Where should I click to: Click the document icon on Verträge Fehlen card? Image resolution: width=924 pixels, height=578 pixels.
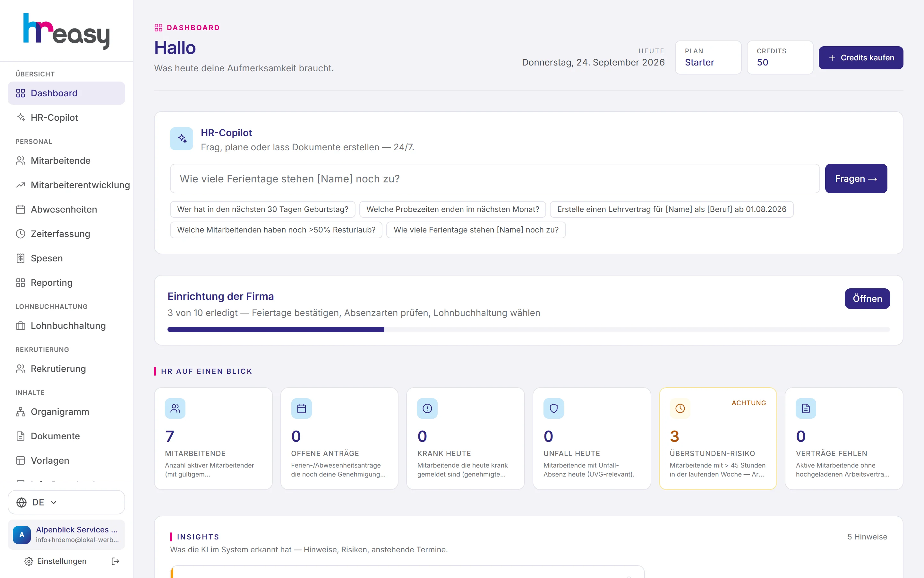coord(806,408)
